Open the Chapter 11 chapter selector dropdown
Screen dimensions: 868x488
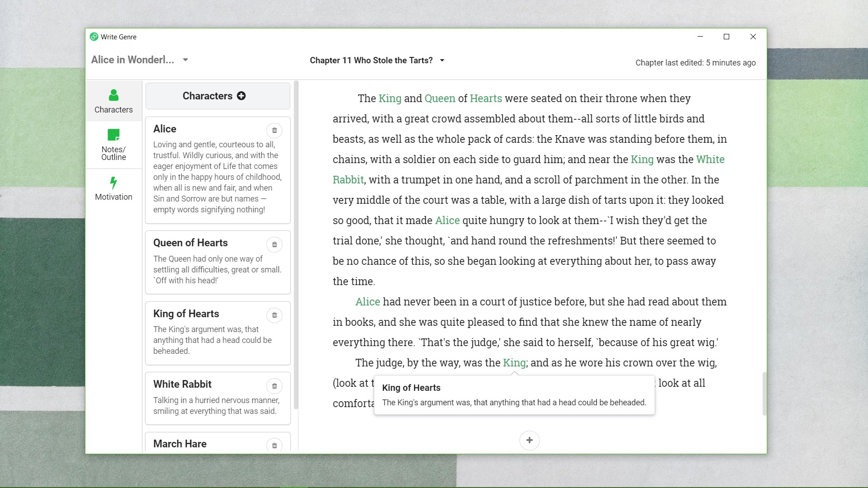(442, 60)
